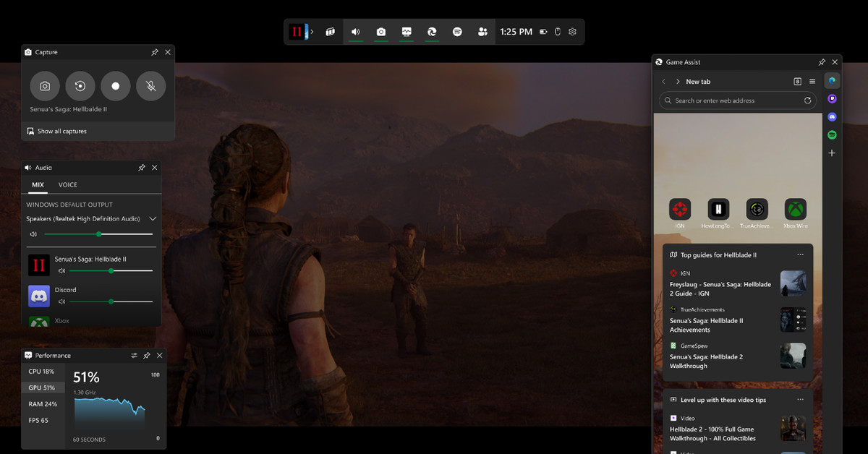Mute the Discord audio channel
The height and width of the screenshot is (454, 868).
pos(62,301)
